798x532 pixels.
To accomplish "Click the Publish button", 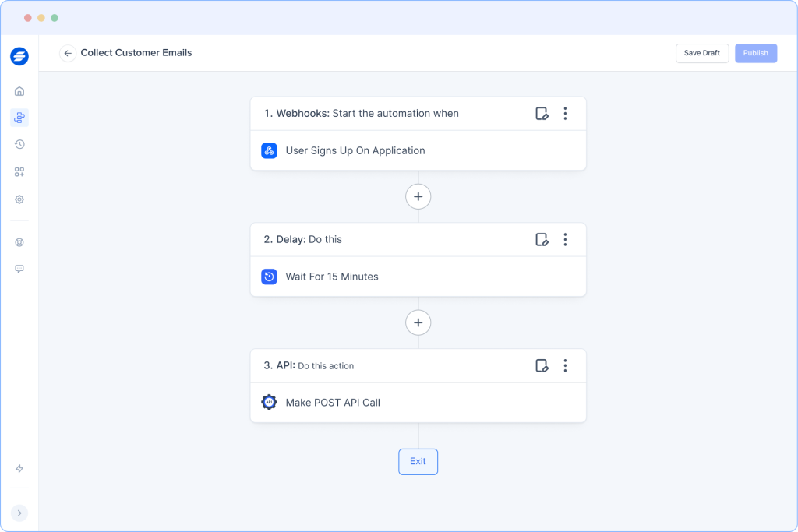I will point(755,53).
